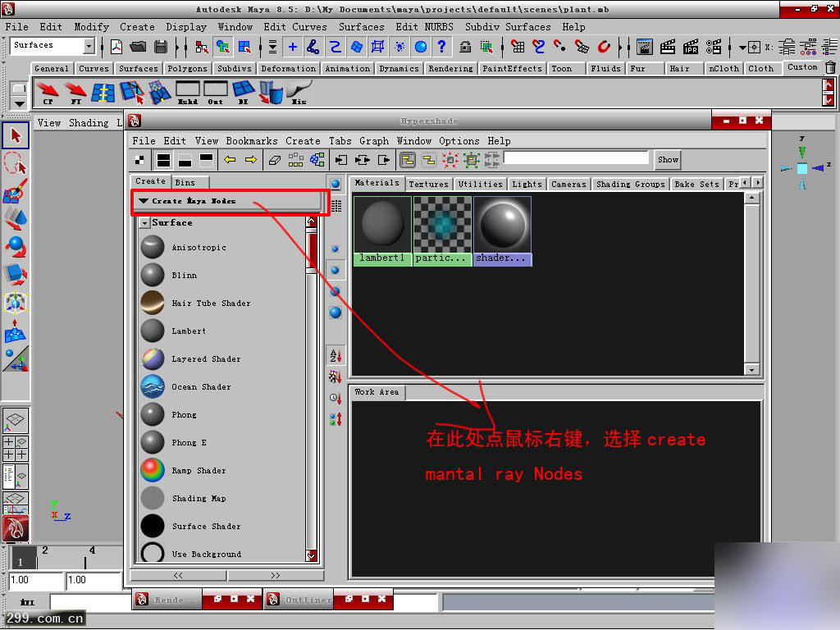Open Hypershade Graph menu
This screenshot has height=630, width=840.
374,141
